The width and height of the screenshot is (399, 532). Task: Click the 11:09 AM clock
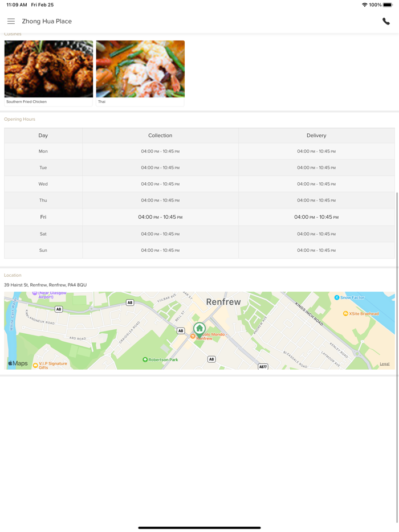coord(17,5)
